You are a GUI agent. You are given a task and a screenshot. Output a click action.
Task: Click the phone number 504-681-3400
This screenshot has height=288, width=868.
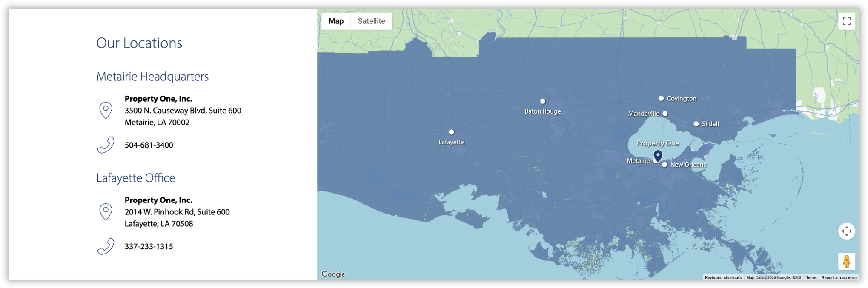149,145
